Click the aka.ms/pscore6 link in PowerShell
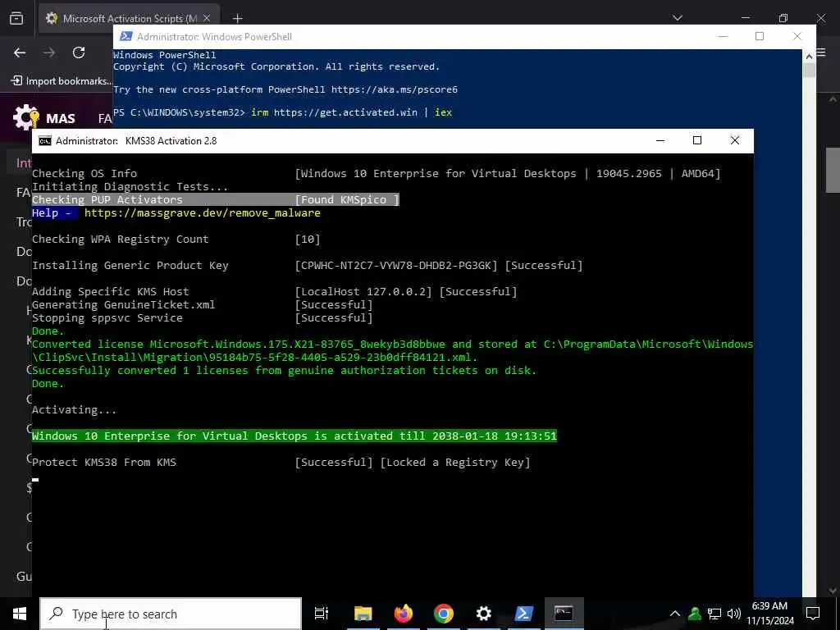840x630 pixels. (x=395, y=89)
